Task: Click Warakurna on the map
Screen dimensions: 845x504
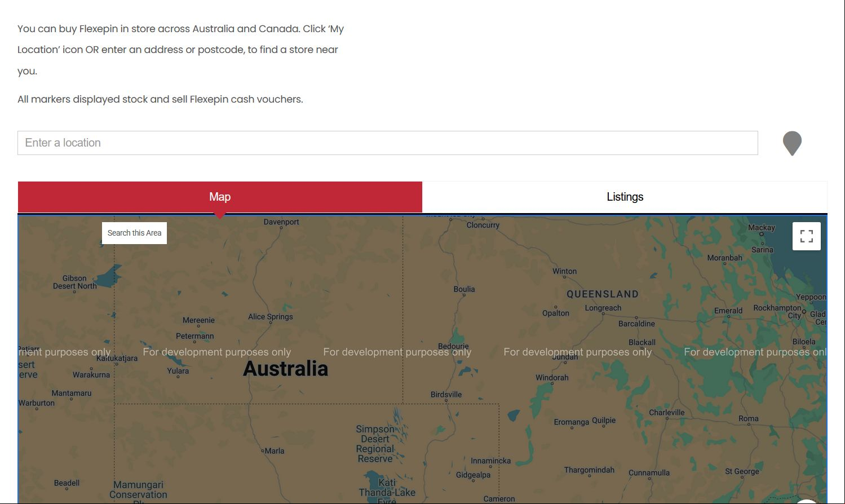Action: coord(91,375)
